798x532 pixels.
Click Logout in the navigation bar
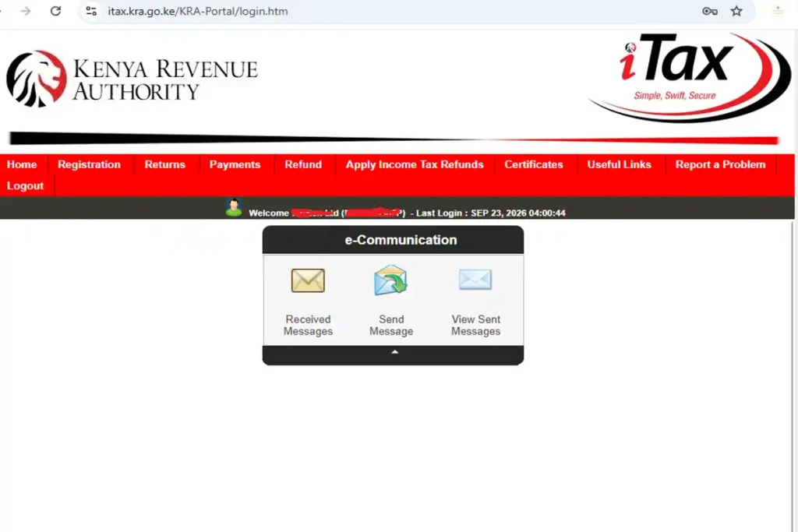coord(26,185)
